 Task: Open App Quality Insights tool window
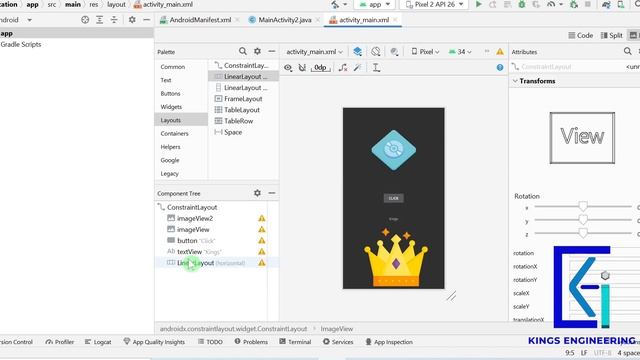point(154,342)
